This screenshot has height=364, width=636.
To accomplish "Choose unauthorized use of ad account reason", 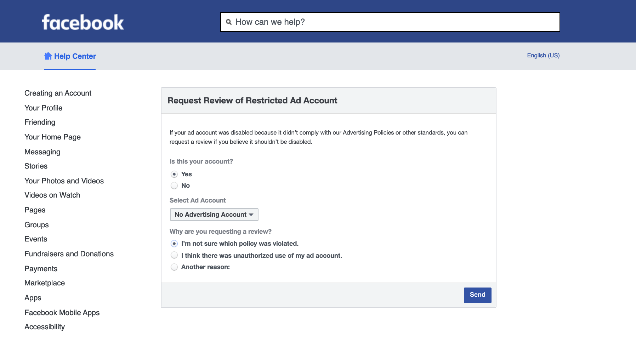I will tap(174, 255).
